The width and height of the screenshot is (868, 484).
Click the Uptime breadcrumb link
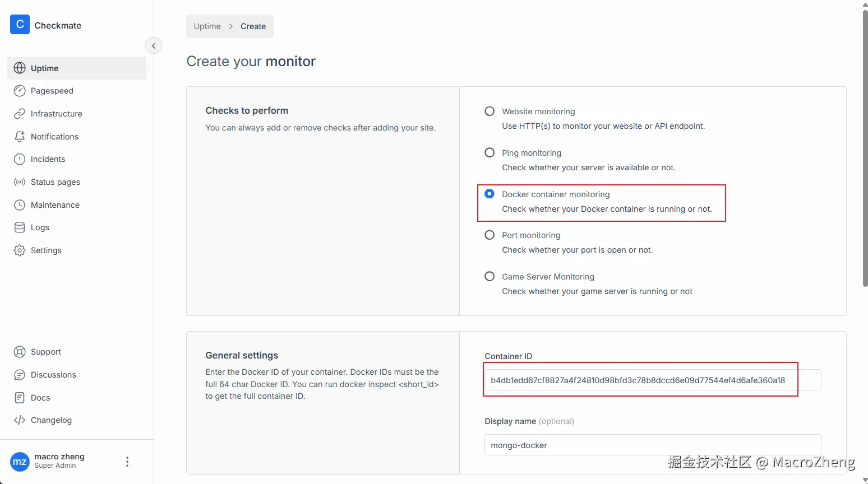(x=207, y=26)
